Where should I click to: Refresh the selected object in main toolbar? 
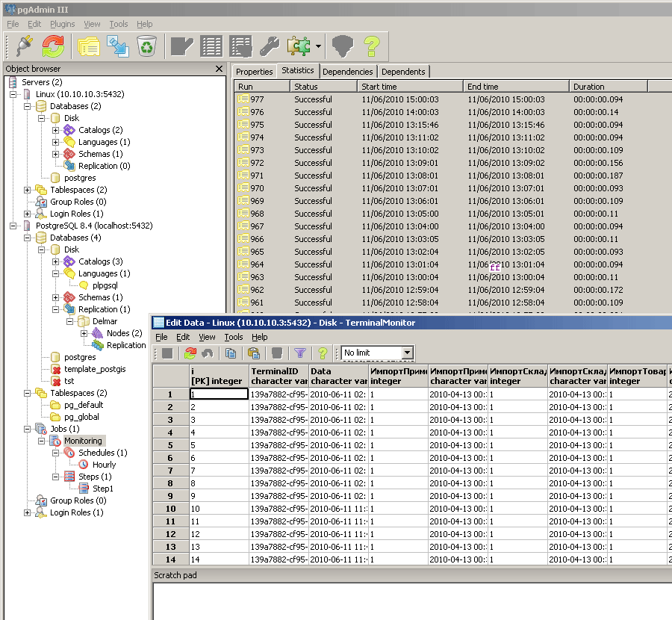click(53, 46)
